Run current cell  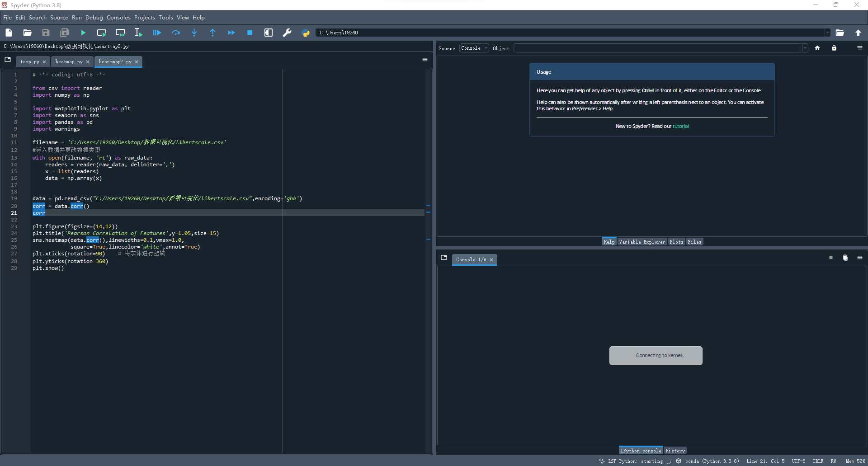tap(102, 33)
